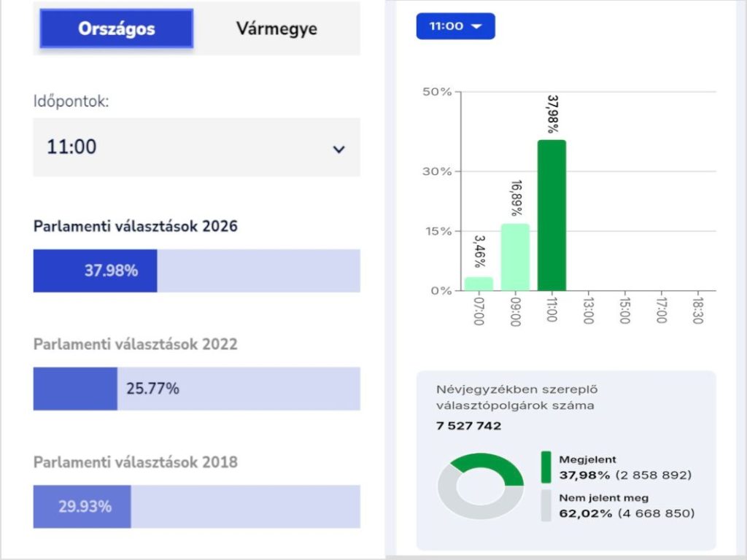Viewport: 747px width, 560px height.
Task: Click the 07:00 bar in the chart
Action: pyautogui.click(x=479, y=284)
